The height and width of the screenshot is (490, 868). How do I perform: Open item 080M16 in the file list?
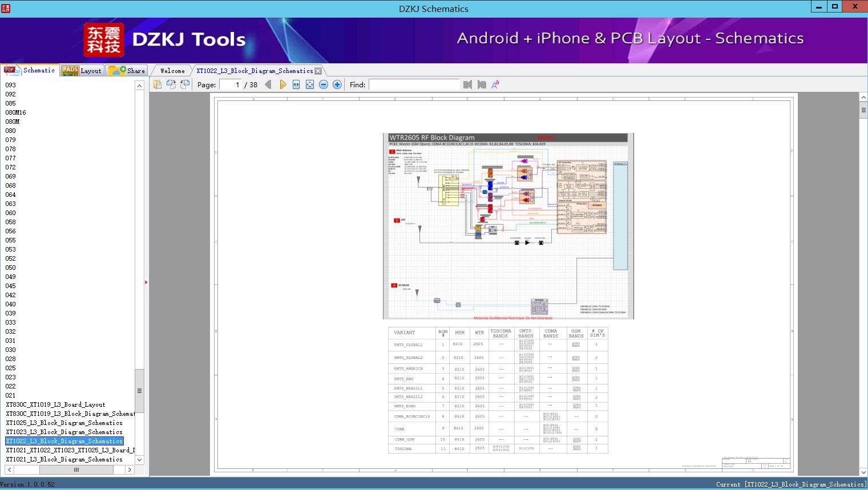16,112
